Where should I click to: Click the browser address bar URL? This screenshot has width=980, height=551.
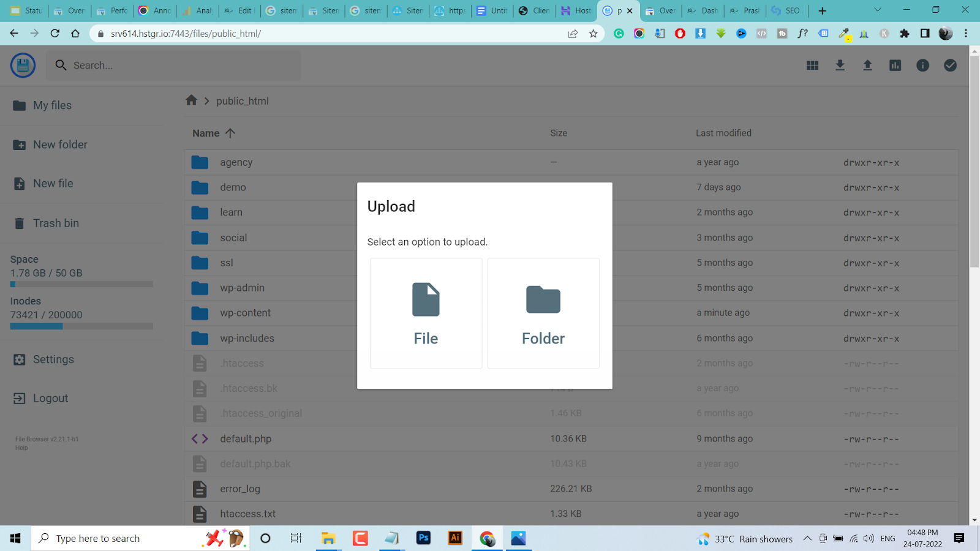tap(186, 34)
